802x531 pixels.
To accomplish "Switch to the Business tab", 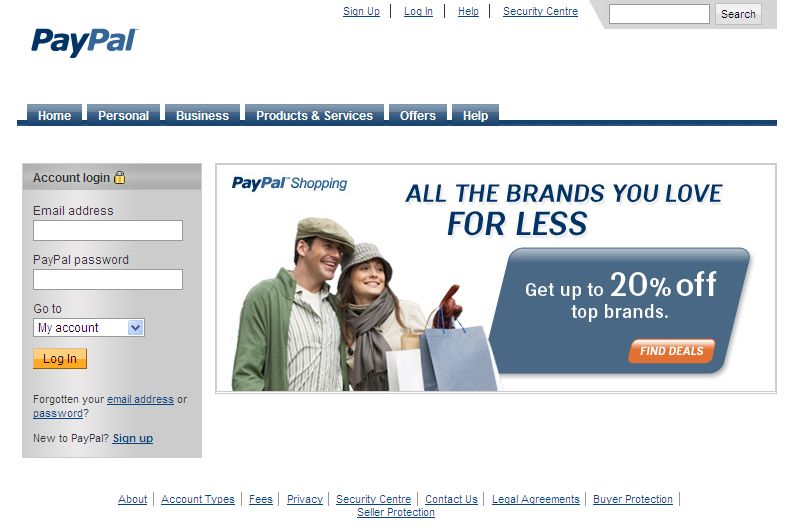I will click(x=203, y=115).
